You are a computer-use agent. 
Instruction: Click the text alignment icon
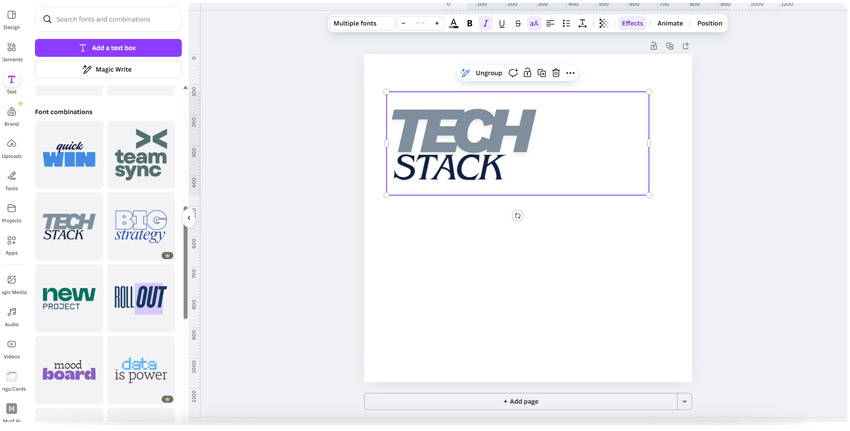pyautogui.click(x=550, y=23)
